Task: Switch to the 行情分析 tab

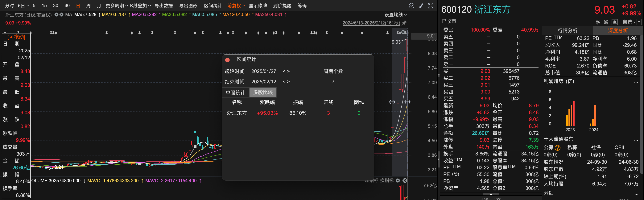Action: coord(568,31)
